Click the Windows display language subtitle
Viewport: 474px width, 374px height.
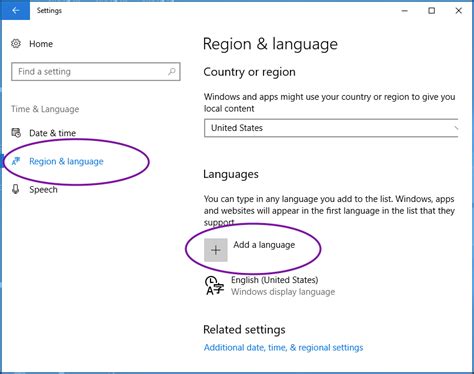pos(283,292)
